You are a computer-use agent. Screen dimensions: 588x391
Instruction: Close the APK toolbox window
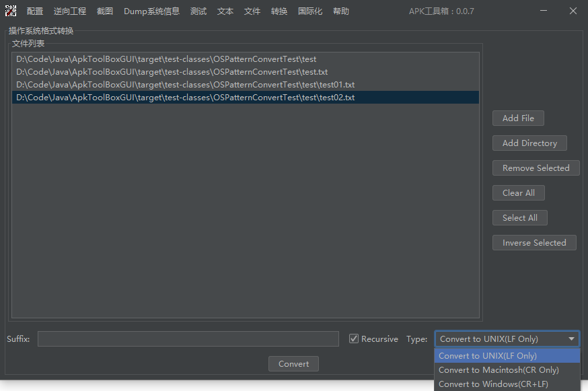pos(573,11)
